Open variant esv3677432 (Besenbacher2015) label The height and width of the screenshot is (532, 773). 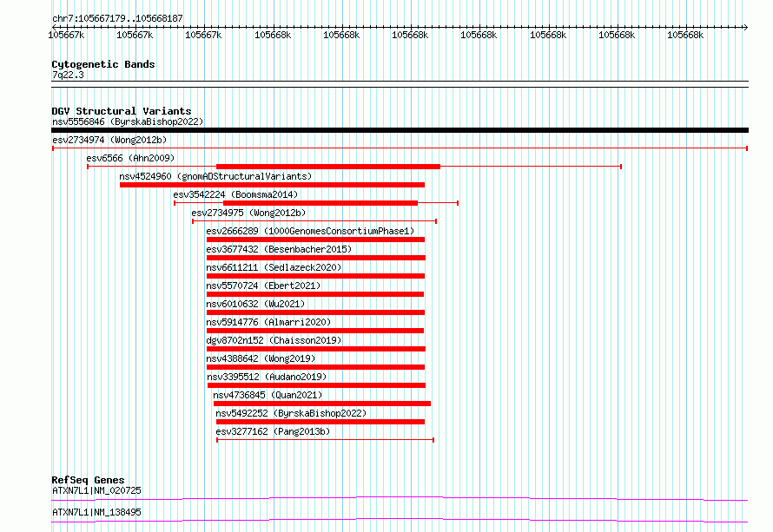coord(279,249)
